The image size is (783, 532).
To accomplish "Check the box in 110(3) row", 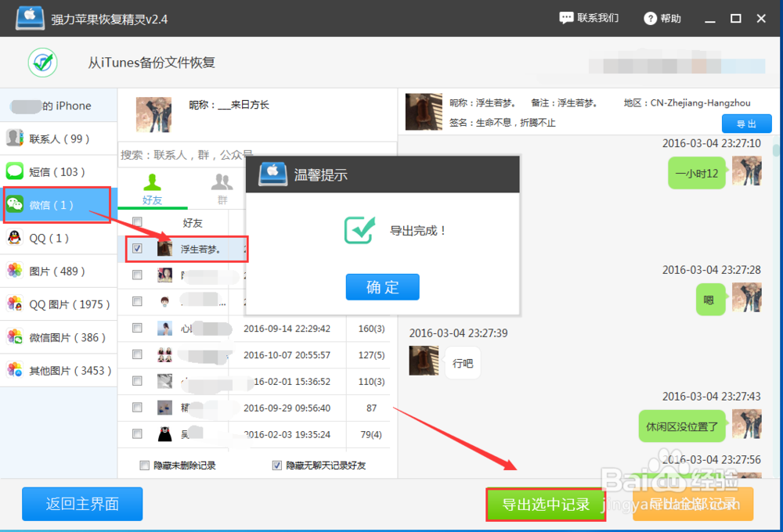I will tap(137, 381).
